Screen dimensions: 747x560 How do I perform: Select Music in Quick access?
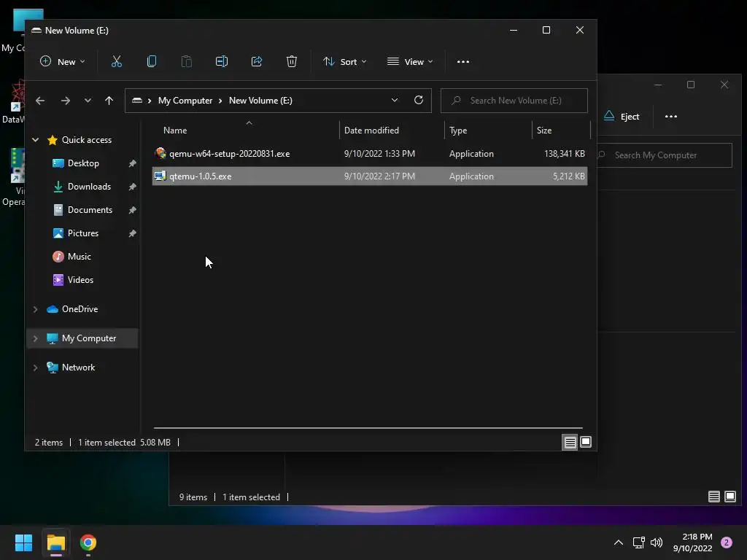[79, 256]
